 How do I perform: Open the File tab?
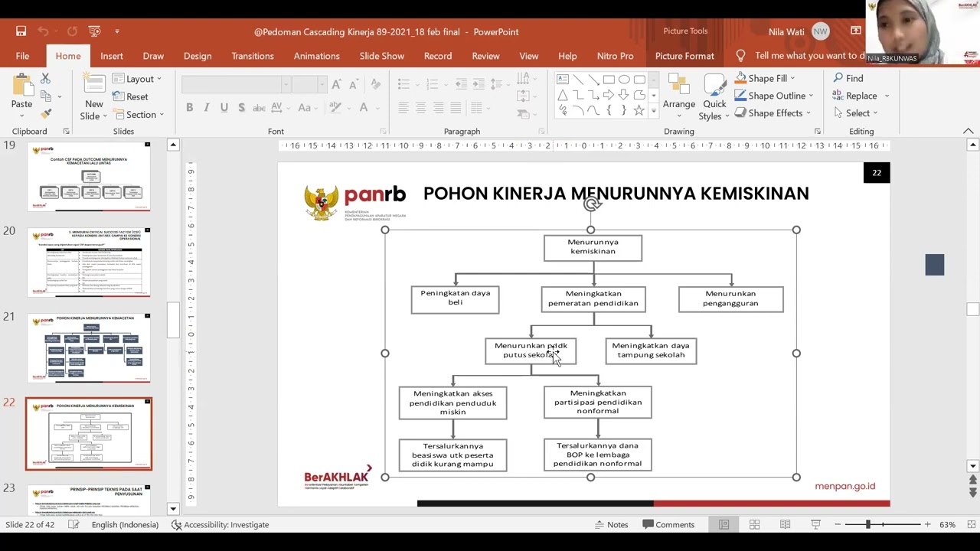click(22, 56)
